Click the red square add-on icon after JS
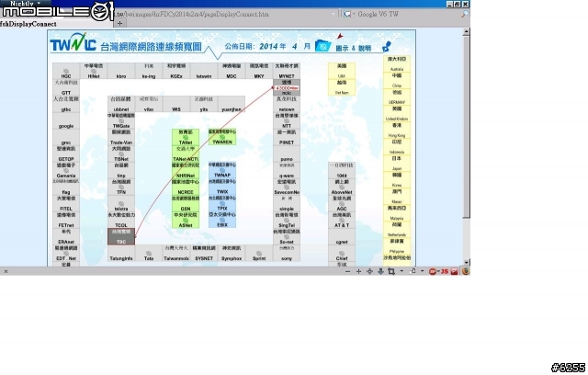This screenshot has width=588, height=375. 454,271
